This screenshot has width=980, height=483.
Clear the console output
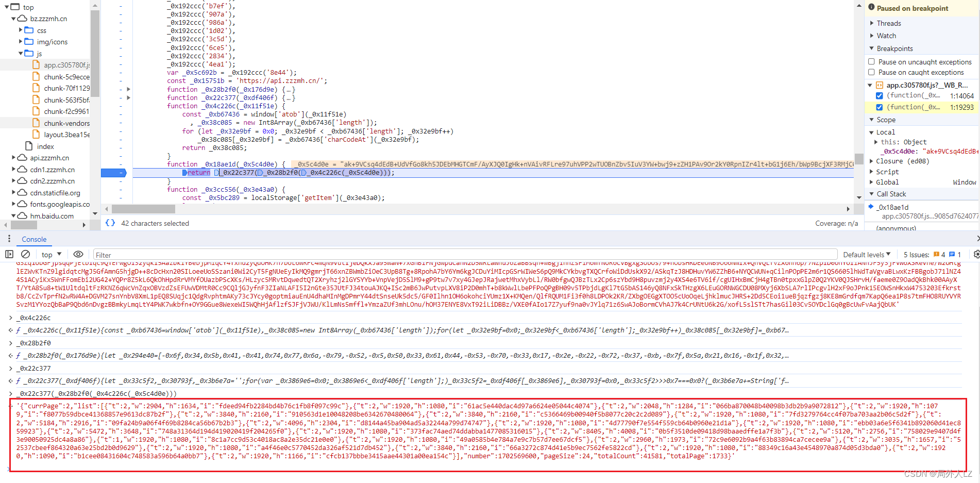pos(25,254)
